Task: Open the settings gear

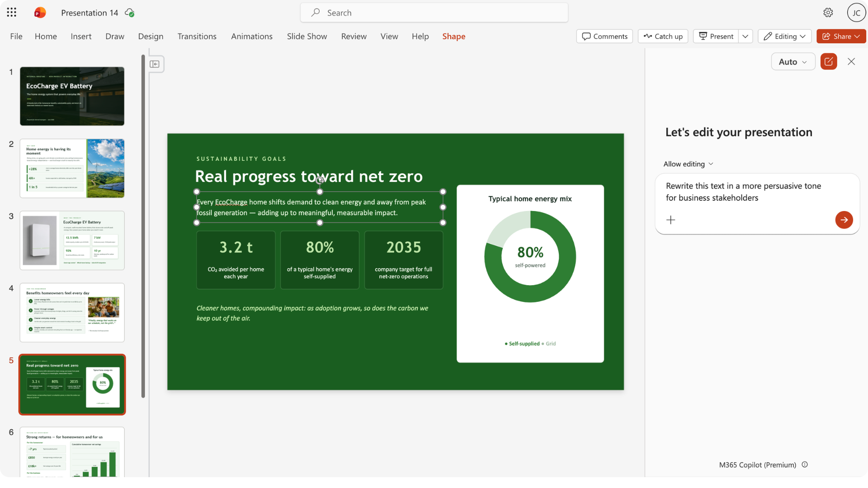Action: (x=828, y=13)
